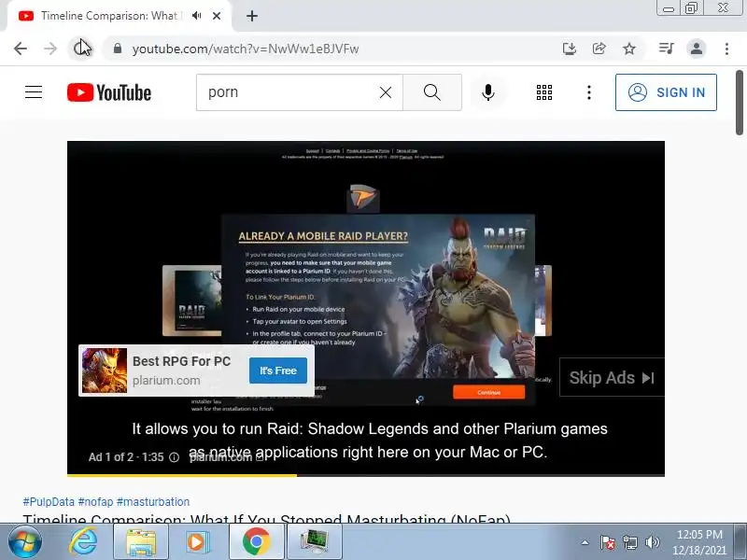
Task: Click the magnifier search button
Action: (x=432, y=92)
